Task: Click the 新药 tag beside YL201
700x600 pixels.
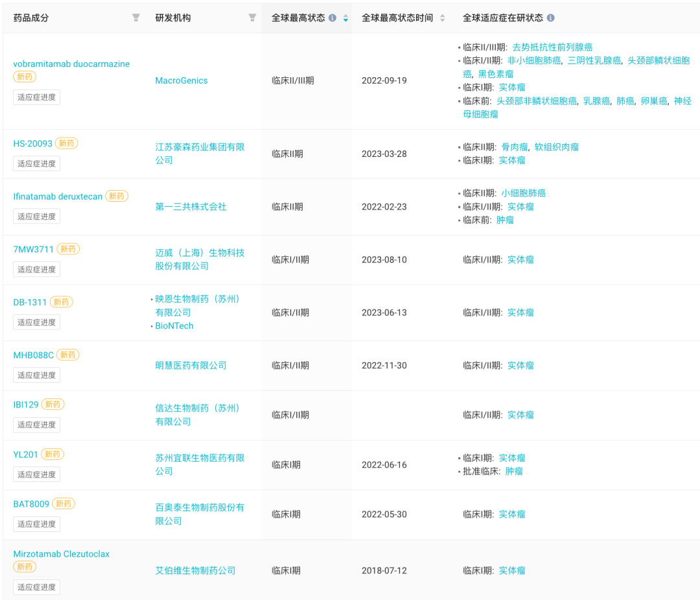Action: coord(52,454)
